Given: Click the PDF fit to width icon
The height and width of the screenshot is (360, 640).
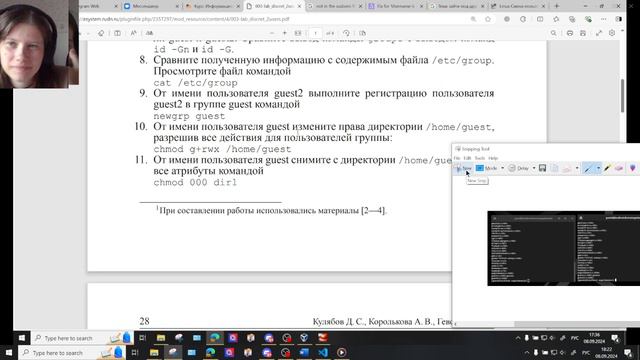Looking at the screenshot, I should point(298,33).
